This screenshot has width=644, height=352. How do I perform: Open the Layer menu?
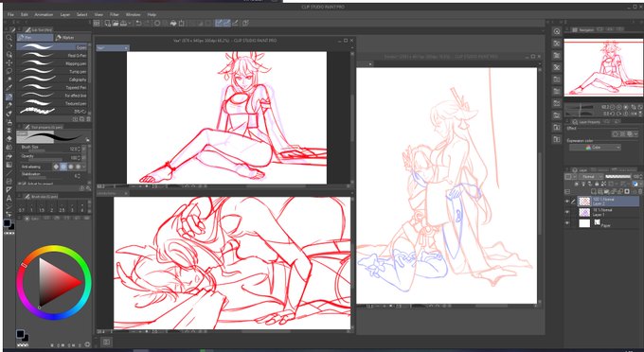[x=65, y=14]
